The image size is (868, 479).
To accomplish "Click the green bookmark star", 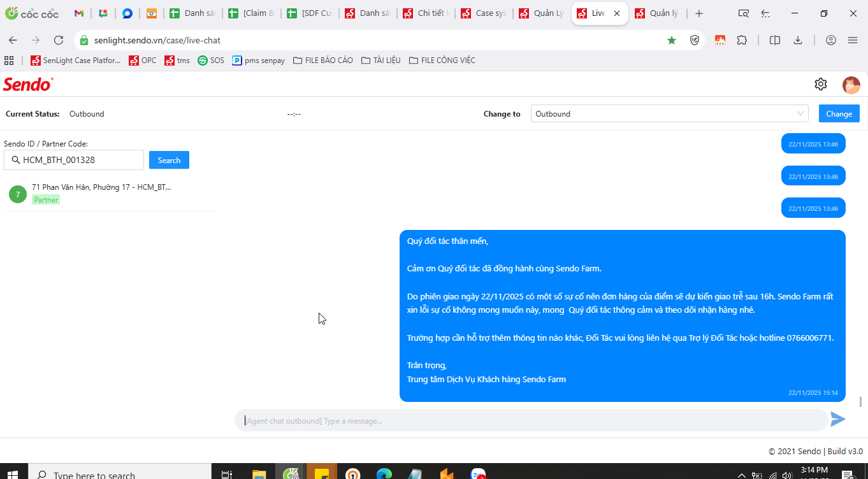I will coord(672,40).
